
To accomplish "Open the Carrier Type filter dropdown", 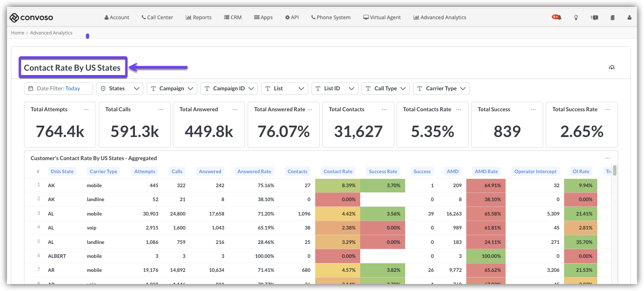I will click(x=441, y=89).
